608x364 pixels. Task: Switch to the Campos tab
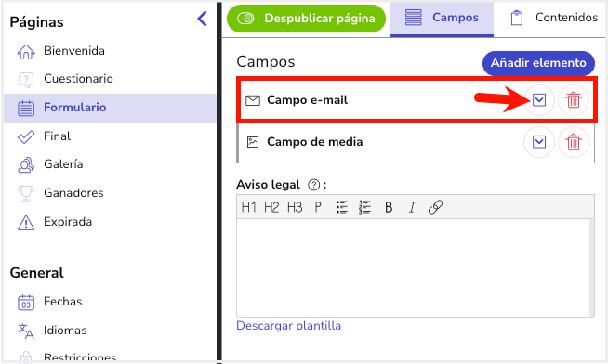[x=442, y=18]
